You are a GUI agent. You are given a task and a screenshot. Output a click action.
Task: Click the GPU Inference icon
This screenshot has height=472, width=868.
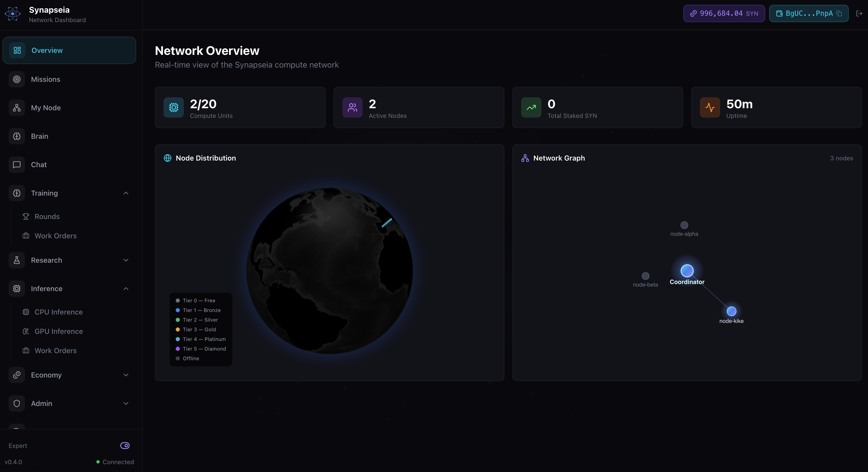(x=26, y=332)
